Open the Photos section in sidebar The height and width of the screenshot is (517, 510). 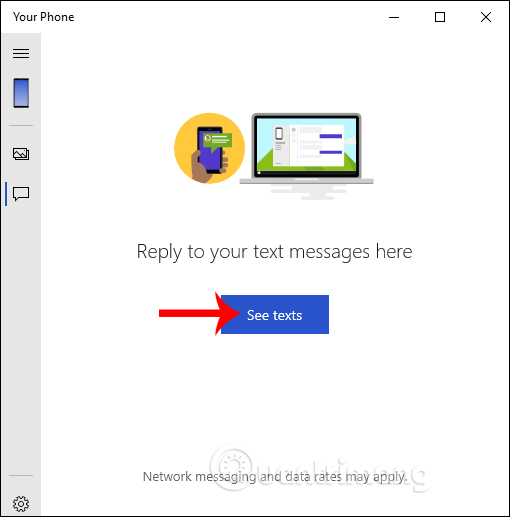pos(21,154)
